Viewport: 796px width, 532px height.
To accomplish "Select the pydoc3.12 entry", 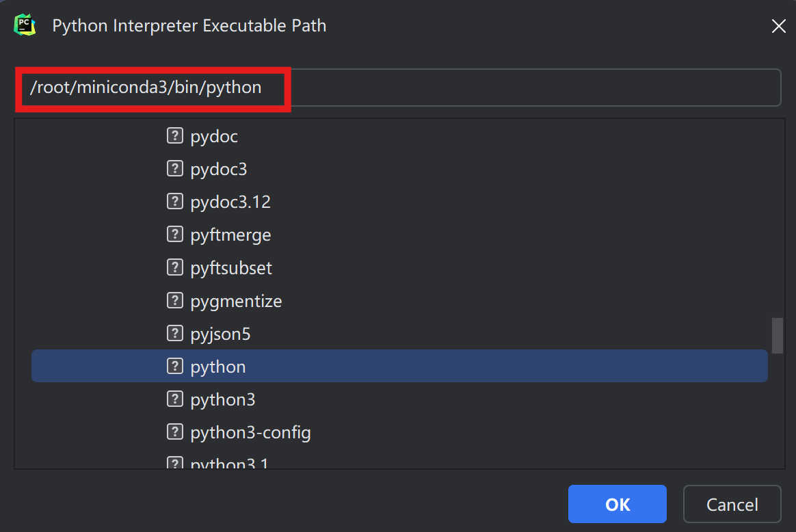I will tap(230, 202).
